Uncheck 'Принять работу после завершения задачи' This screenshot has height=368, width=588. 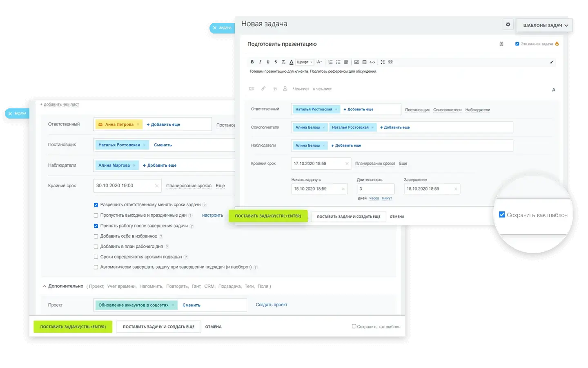click(x=96, y=226)
